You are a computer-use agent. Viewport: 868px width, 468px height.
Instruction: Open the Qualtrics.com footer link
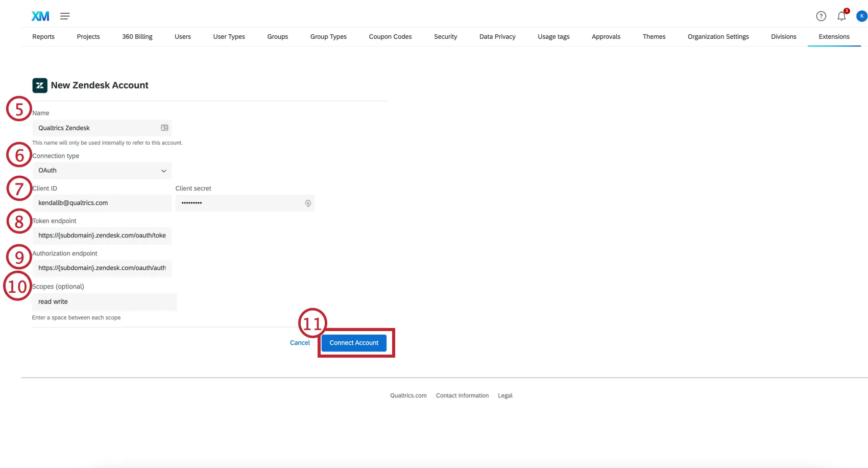coord(408,395)
